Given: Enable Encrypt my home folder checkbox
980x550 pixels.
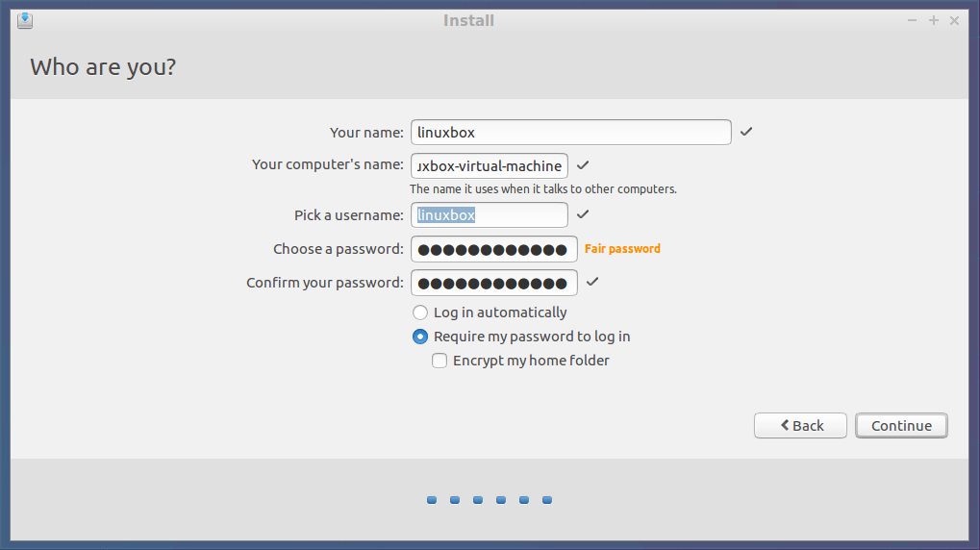Looking at the screenshot, I should 440,361.
